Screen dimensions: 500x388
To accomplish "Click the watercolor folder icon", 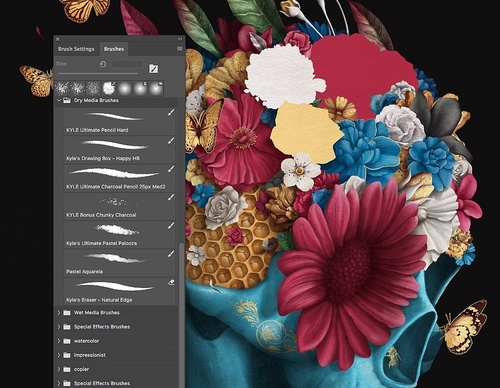I will [x=67, y=341].
